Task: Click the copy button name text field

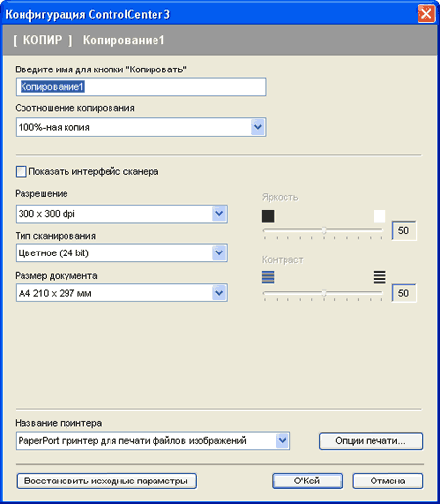Action: click(x=141, y=87)
